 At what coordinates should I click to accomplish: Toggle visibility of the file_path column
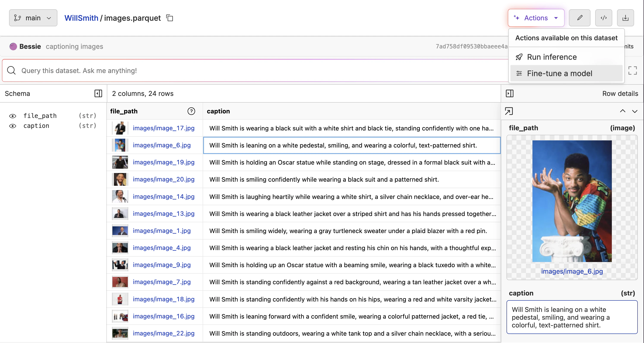[13, 116]
